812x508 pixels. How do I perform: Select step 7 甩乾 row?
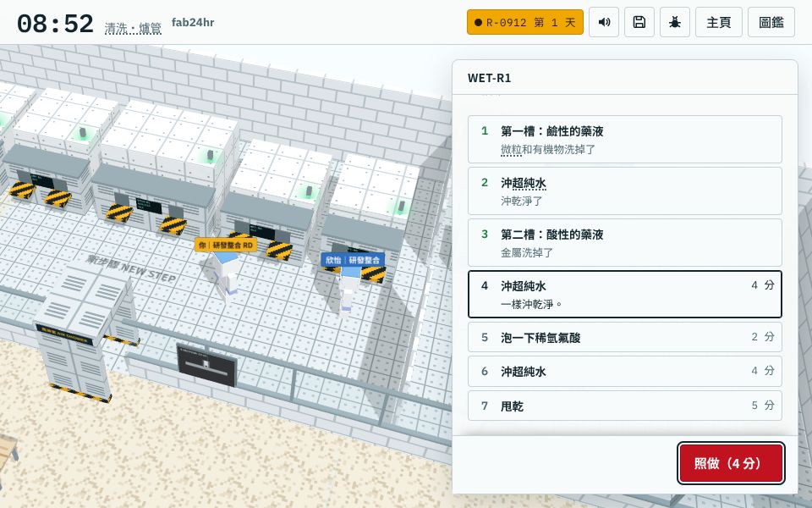[624, 406]
